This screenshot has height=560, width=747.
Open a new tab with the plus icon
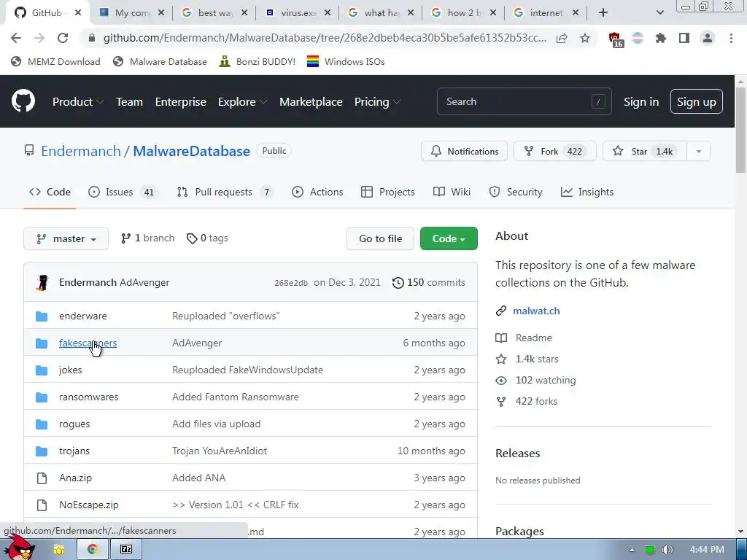(603, 13)
